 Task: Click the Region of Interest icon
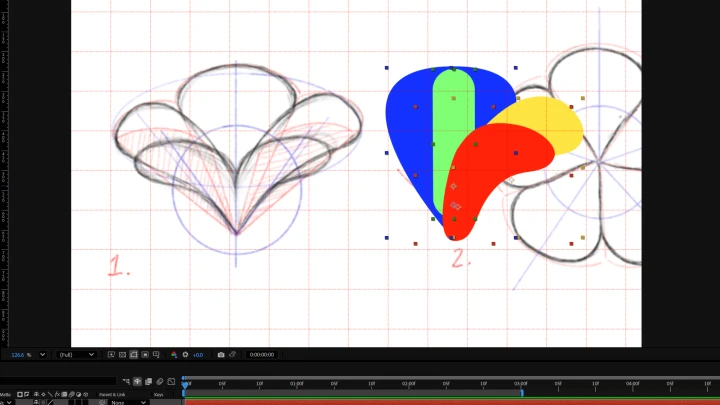(145, 354)
